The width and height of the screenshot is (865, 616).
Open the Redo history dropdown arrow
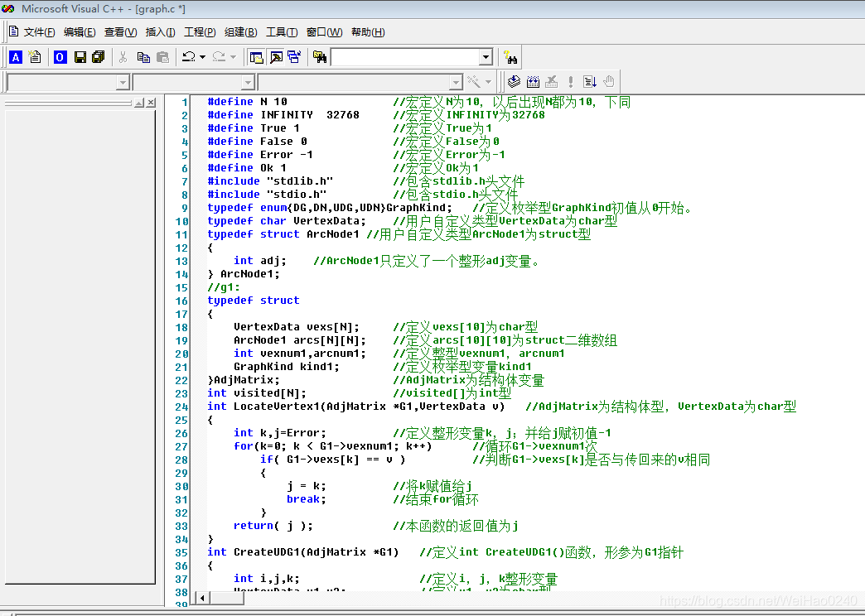pos(233,57)
